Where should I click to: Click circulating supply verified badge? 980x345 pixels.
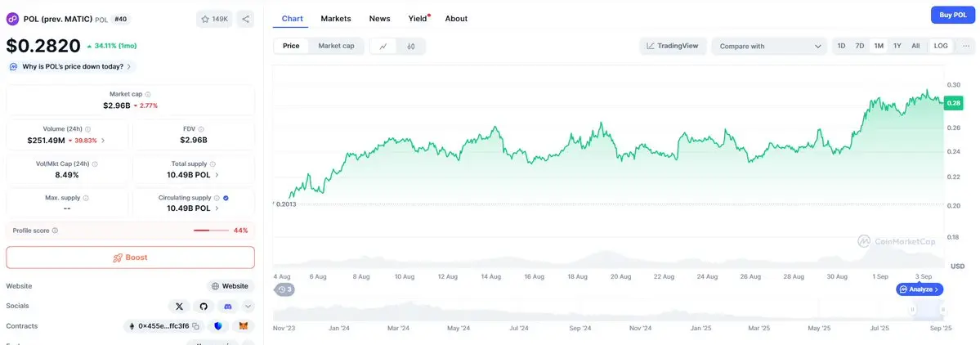[226, 198]
